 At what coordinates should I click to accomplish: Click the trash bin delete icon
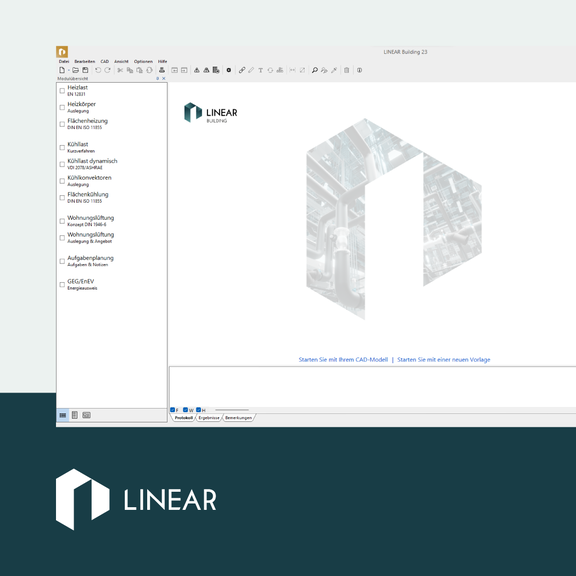coord(346,70)
